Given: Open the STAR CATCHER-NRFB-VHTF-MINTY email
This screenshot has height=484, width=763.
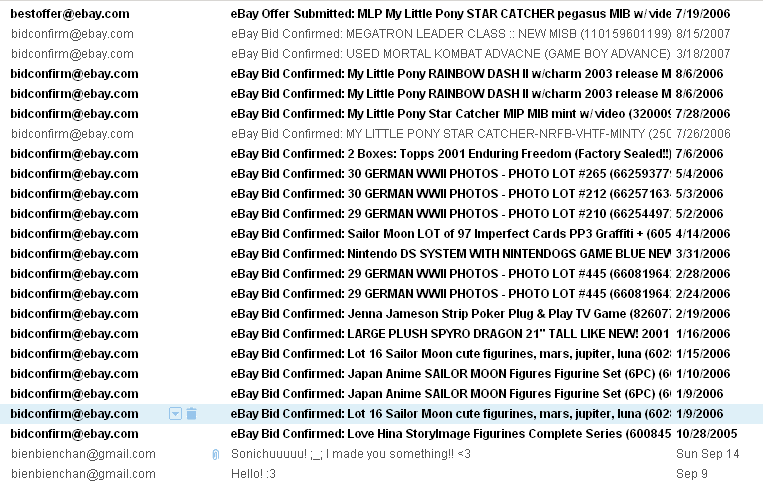Looking at the screenshot, I should coord(451,134).
